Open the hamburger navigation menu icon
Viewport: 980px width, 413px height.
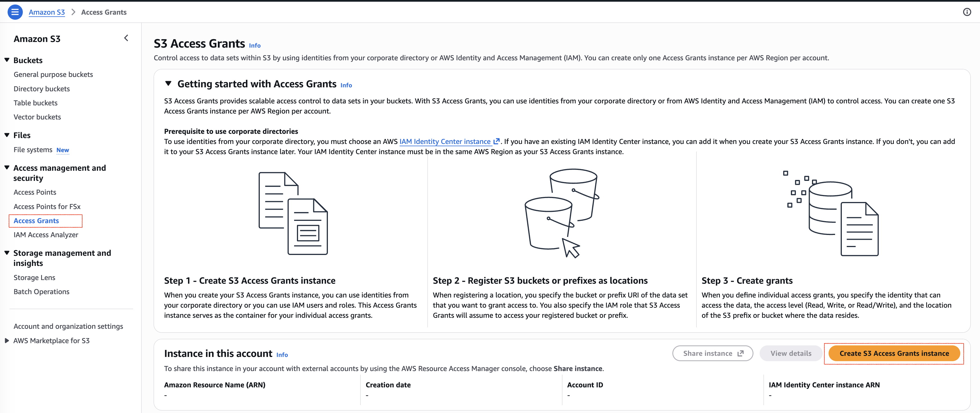15,12
